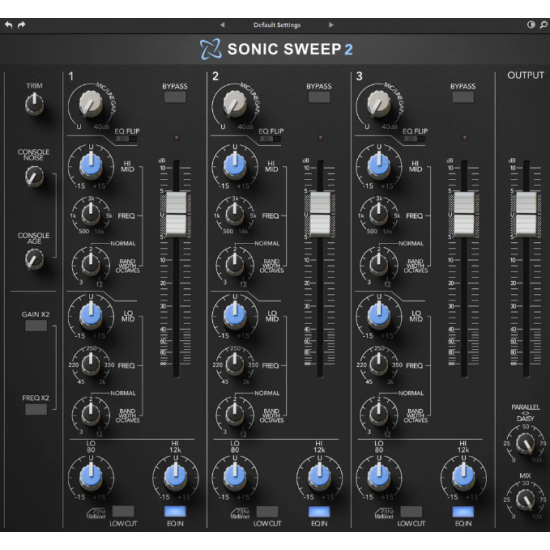Click the channel 2 fader handle
This screenshot has width=550, height=550.
coord(320,214)
